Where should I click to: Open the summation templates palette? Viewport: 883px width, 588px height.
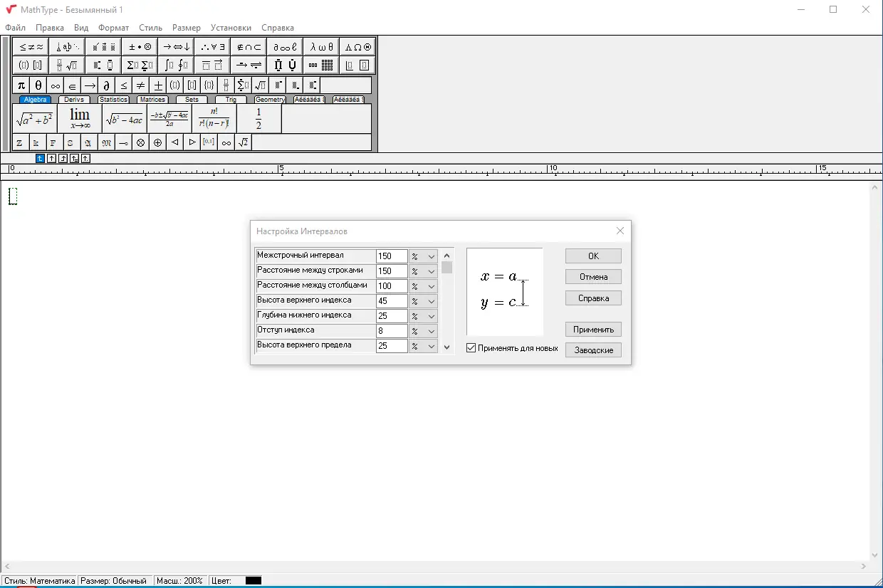[140, 65]
